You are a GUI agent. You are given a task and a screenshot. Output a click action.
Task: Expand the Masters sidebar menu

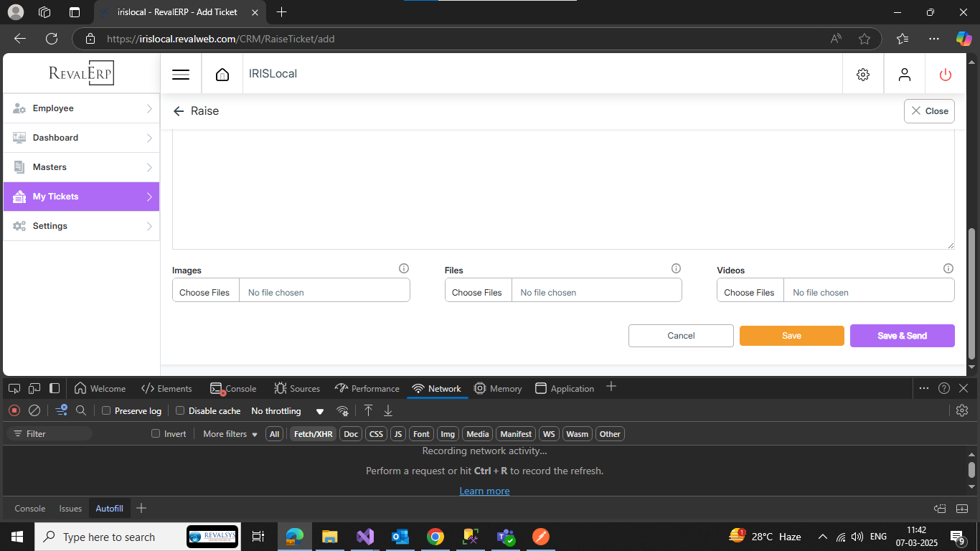[81, 167]
